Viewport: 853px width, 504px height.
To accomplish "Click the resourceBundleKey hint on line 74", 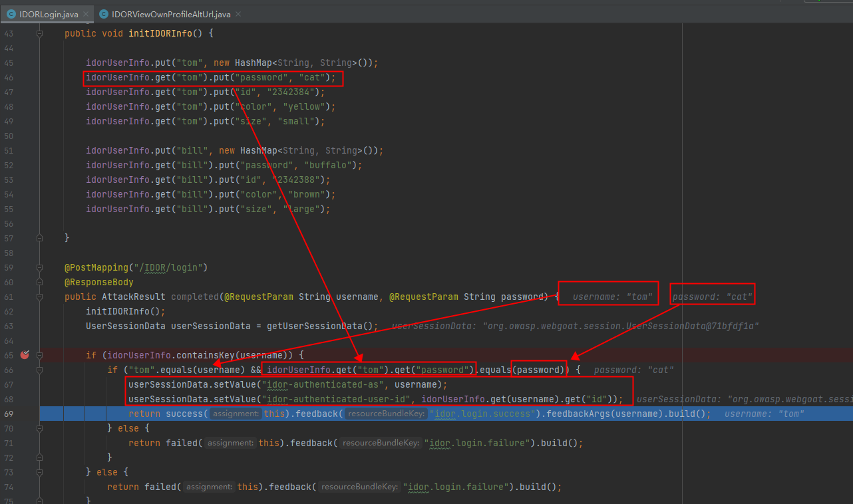I will pyautogui.click(x=359, y=487).
